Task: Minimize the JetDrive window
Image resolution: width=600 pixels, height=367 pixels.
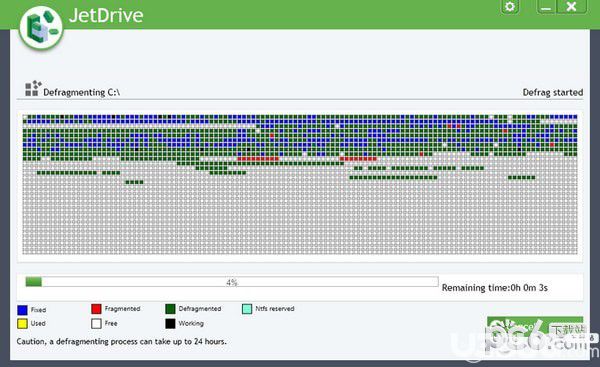Action: tap(546, 7)
